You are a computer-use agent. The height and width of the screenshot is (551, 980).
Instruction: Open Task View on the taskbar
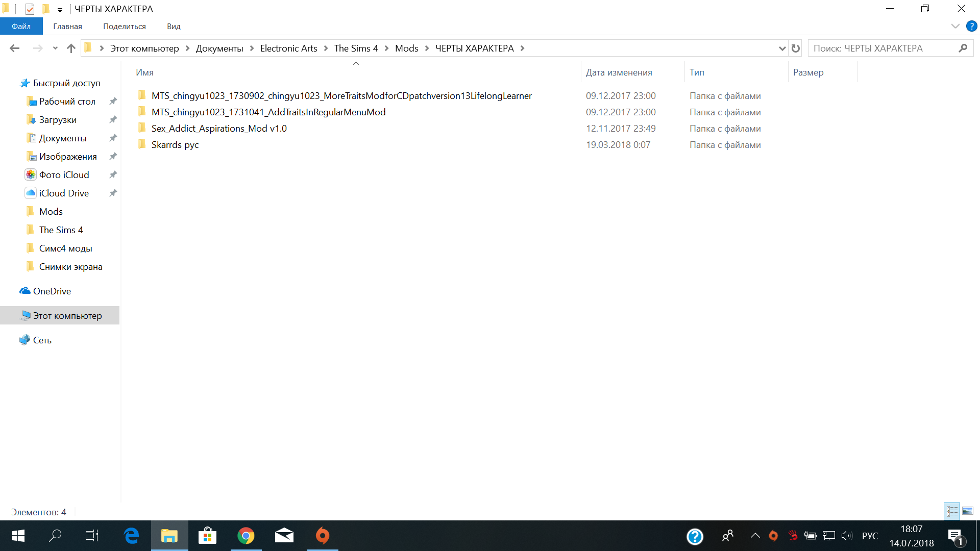(92, 536)
